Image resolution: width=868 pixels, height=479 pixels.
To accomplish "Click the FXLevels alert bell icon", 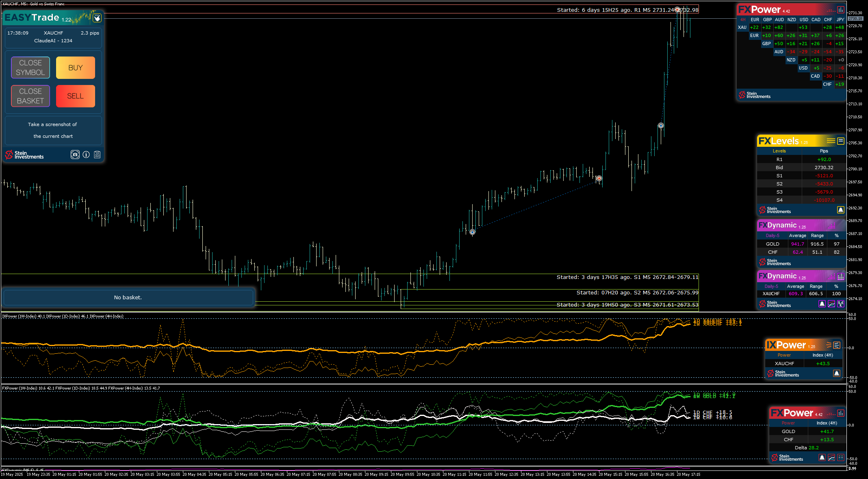I will click(x=840, y=210).
